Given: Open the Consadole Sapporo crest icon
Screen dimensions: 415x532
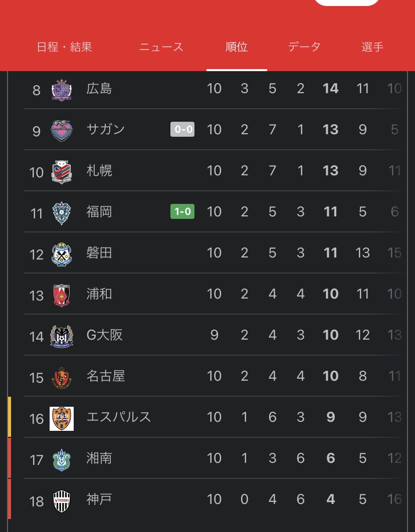Looking at the screenshot, I should tap(62, 172).
